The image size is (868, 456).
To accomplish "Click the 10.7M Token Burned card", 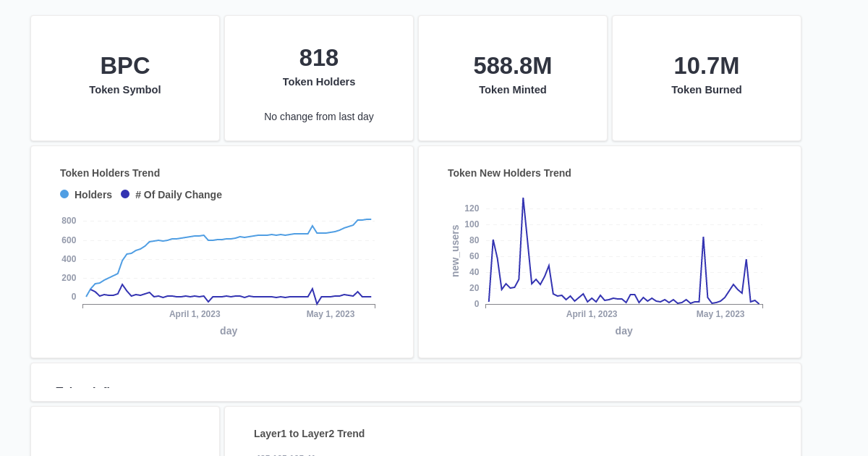I will pyautogui.click(x=706, y=77).
